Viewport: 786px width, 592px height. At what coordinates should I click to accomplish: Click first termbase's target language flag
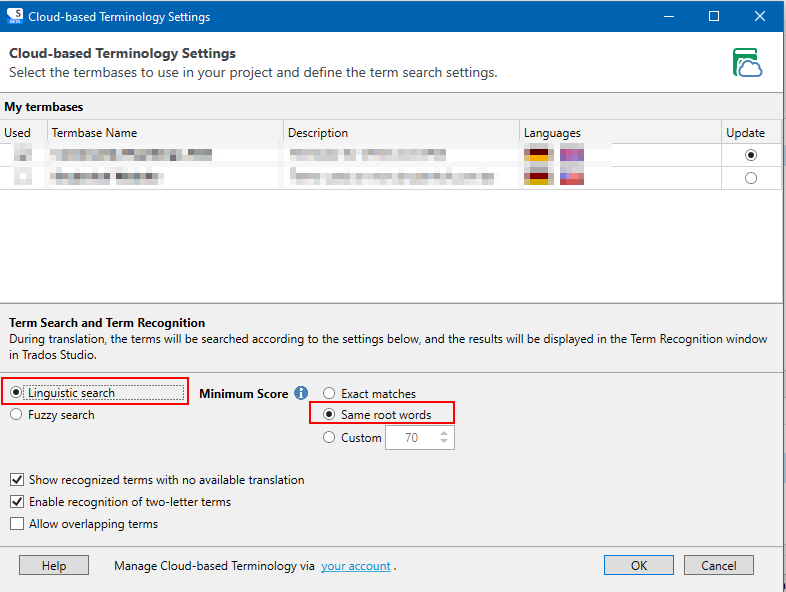[571, 155]
